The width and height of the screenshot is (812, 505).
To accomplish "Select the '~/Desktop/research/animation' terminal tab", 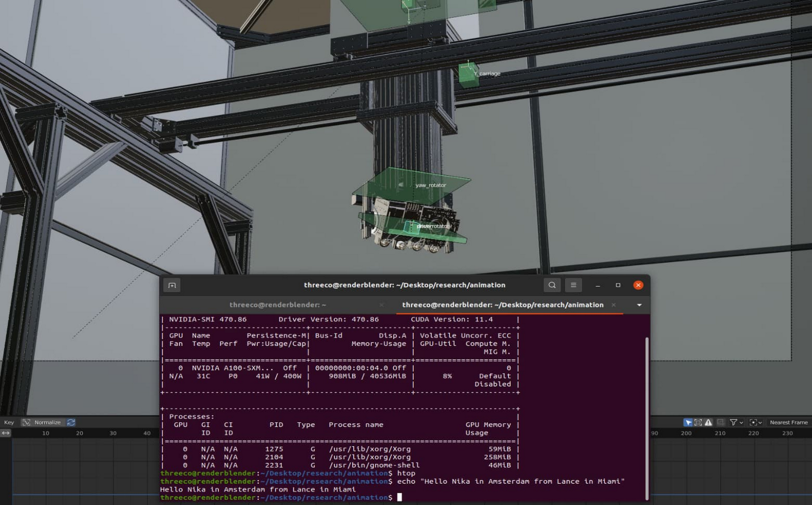I will [x=503, y=305].
